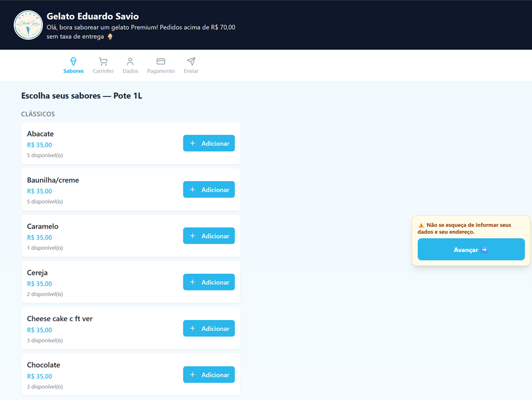Image resolution: width=532 pixels, height=400 pixels.
Task: Click the Pagamento tab label
Action: pyautogui.click(x=161, y=71)
